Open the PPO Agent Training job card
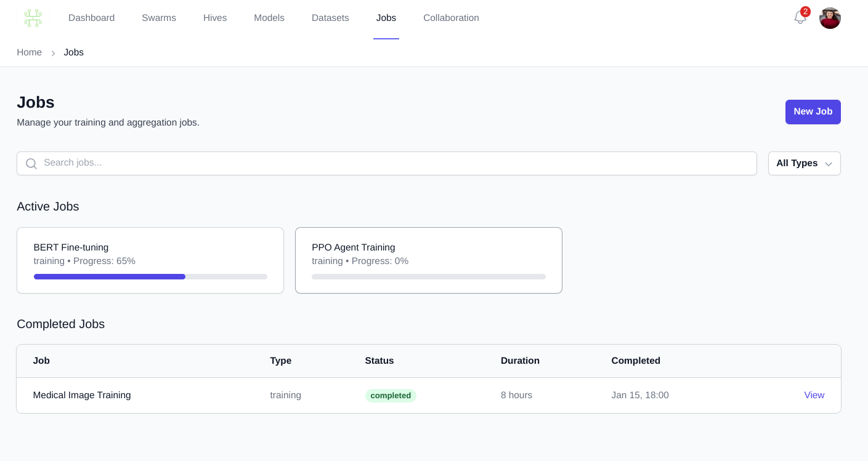This screenshot has width=868, height=461. pyautogui.click(x=428, y=254)
